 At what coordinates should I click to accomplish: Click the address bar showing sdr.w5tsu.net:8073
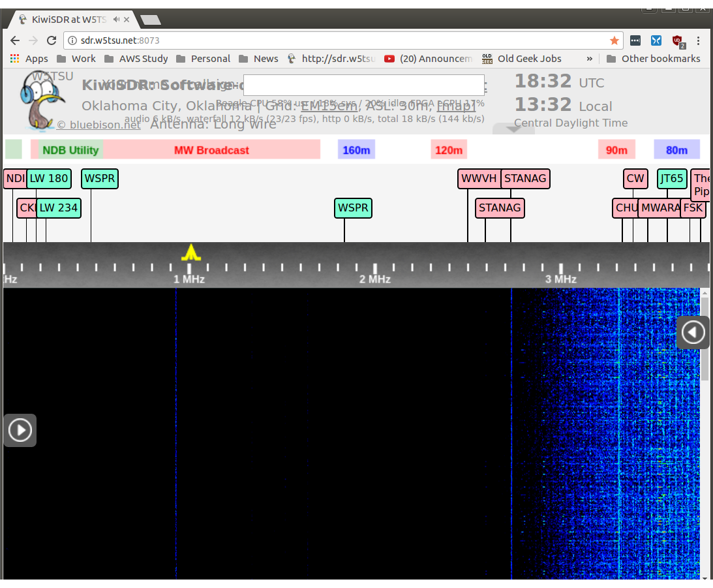tap(343, 40)
